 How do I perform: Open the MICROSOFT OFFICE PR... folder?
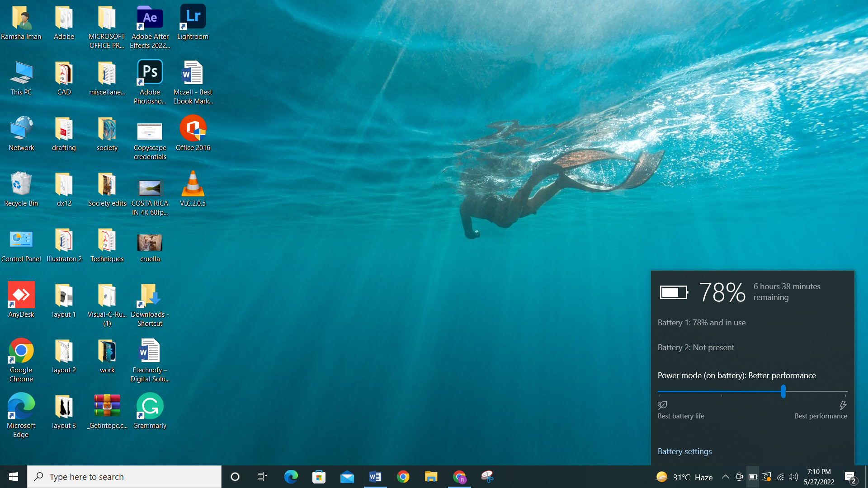(x=107, y=27)
